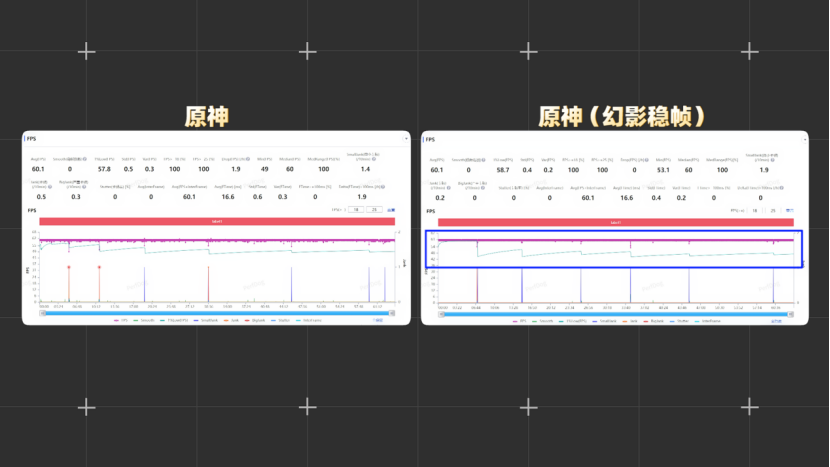Click the FPS threshold field 25 in left panel

(x=374, y=210)
